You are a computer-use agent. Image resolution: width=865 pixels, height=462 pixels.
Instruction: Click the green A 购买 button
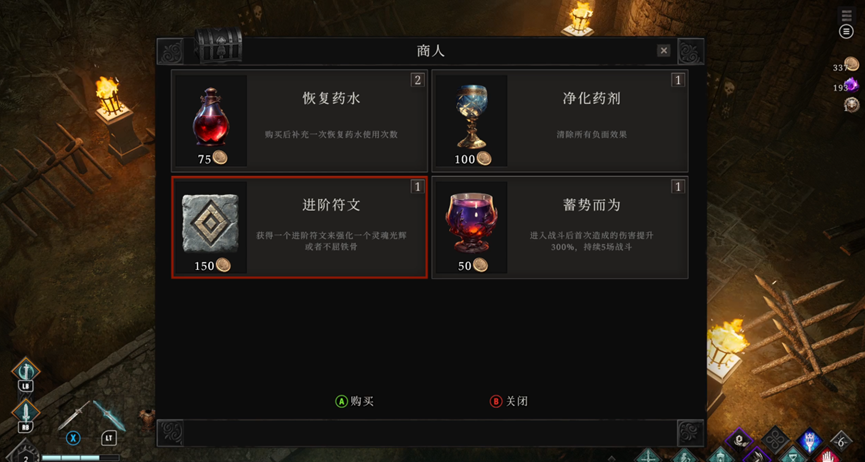354,401
